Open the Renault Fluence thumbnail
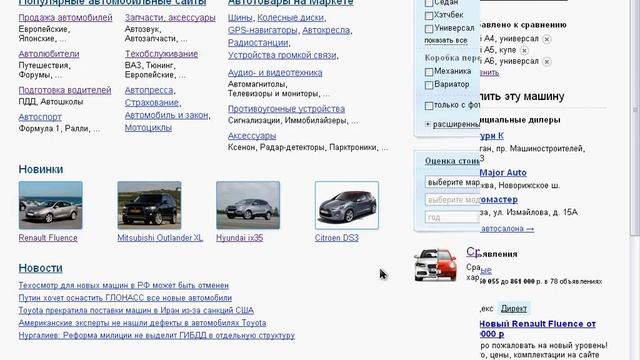Screen dimensions: 640x360 (x=51, y=205)
